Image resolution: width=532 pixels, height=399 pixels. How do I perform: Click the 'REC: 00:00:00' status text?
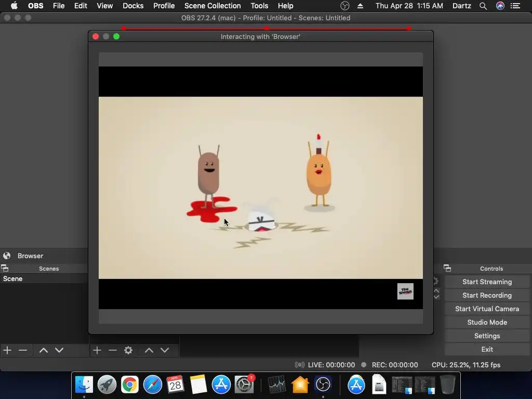point(395,365)
